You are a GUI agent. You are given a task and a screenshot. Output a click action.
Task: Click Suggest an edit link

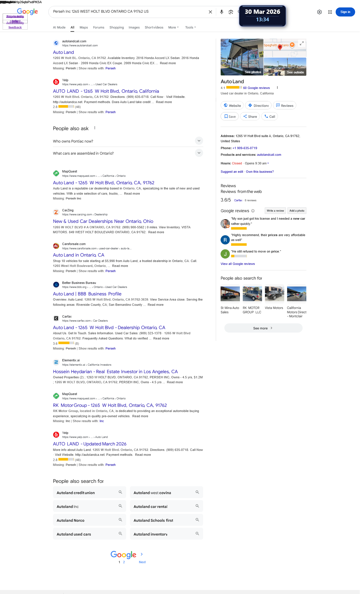click(x=232, y=172)
